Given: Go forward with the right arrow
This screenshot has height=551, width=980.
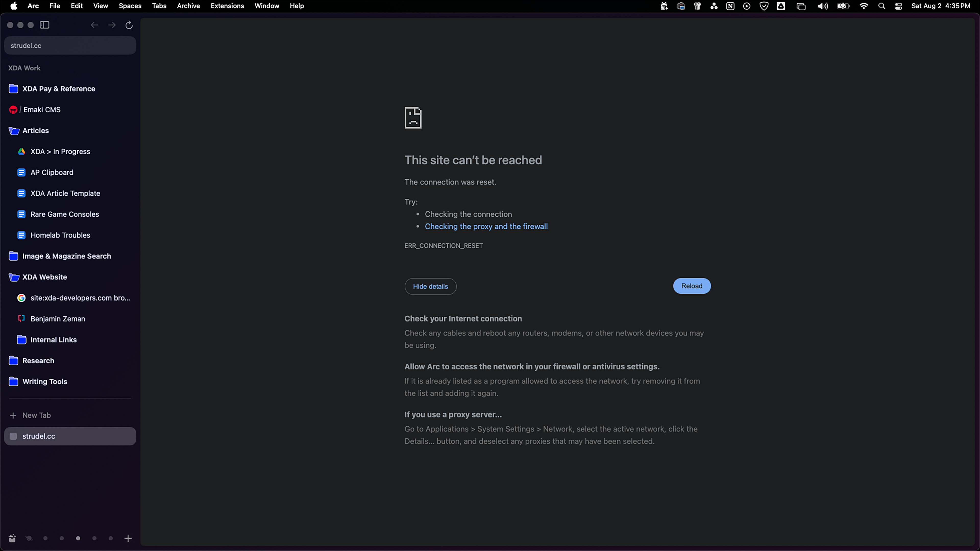Looking at the screenshot, I should (112, 25).
